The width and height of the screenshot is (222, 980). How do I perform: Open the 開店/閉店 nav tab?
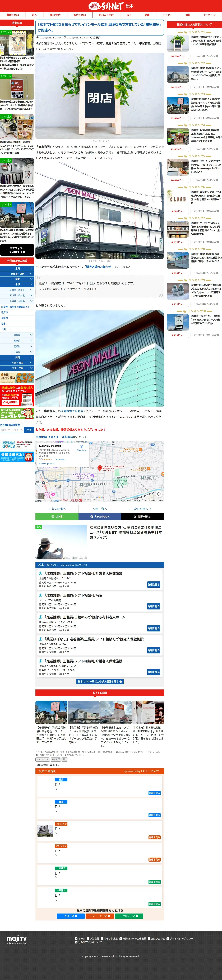coord(55,15)
